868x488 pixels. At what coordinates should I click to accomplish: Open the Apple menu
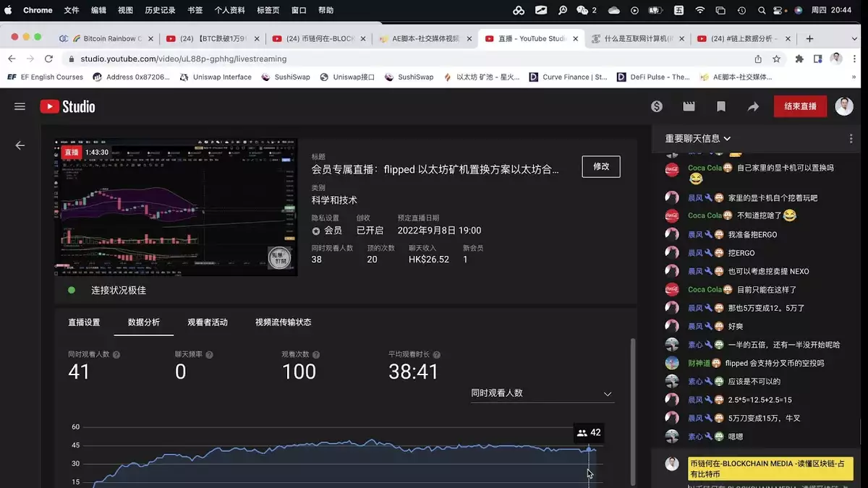[x=9, y=10]
